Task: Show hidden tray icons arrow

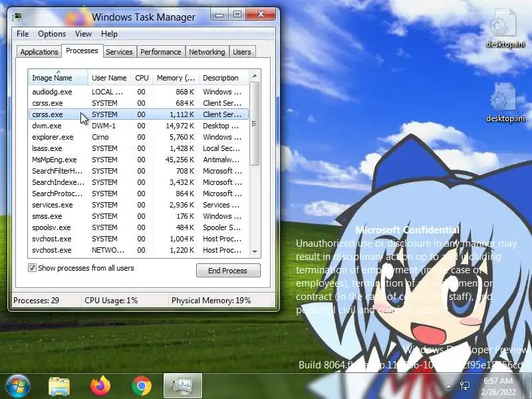Action: [448, 386]
